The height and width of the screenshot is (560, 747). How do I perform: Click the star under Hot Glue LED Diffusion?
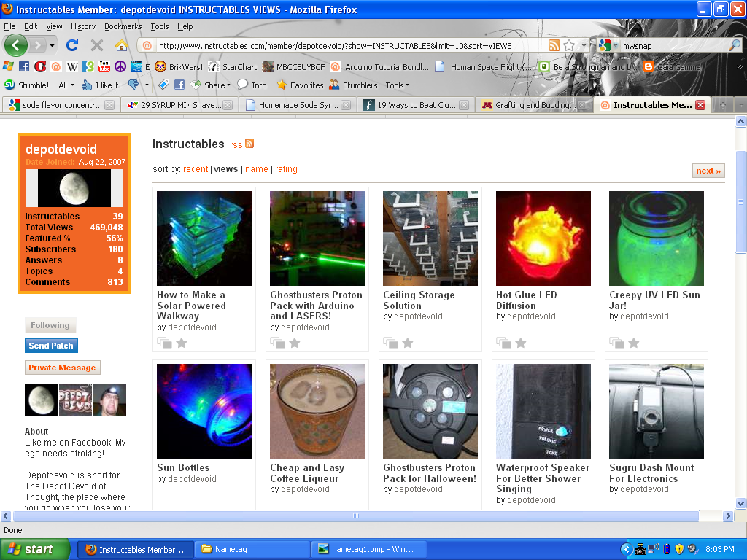coord(521,343)
